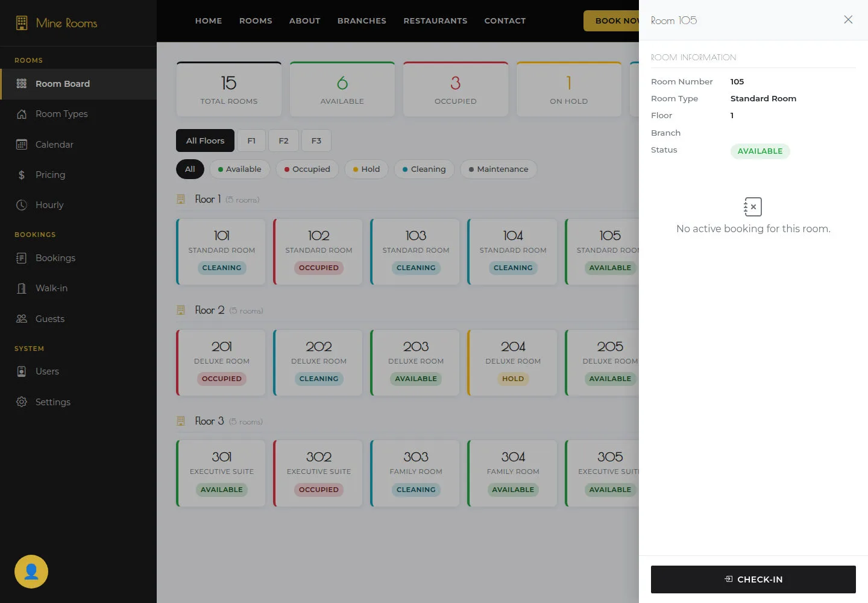This screenshot has width=868, height=603.
Task: Filter rooms by floor F1
Action: tap(251, 140)
